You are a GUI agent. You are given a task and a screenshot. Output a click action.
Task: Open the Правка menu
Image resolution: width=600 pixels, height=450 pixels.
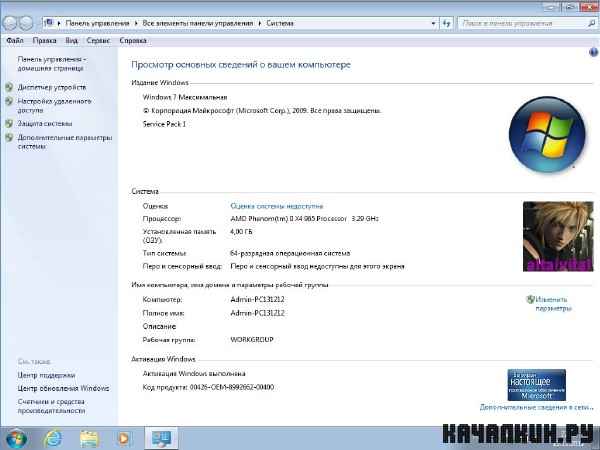(x=44, y=40)
